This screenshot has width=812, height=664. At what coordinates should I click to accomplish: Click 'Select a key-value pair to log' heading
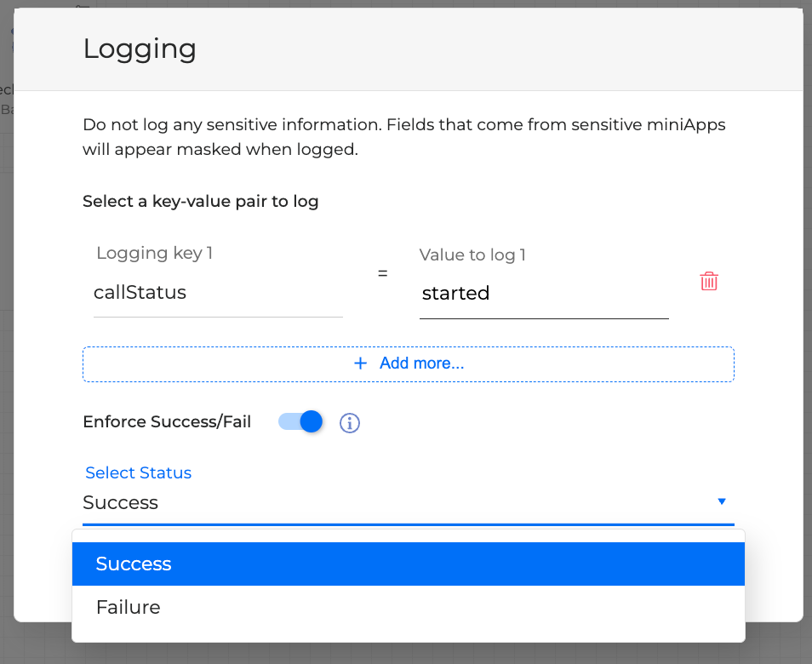click(x=200, y=202)
